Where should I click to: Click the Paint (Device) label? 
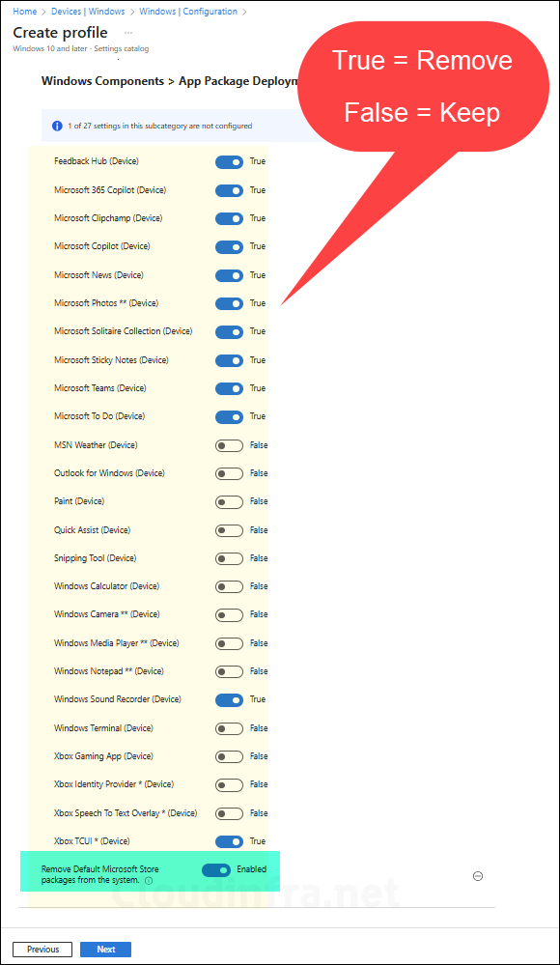coord(79,501)
